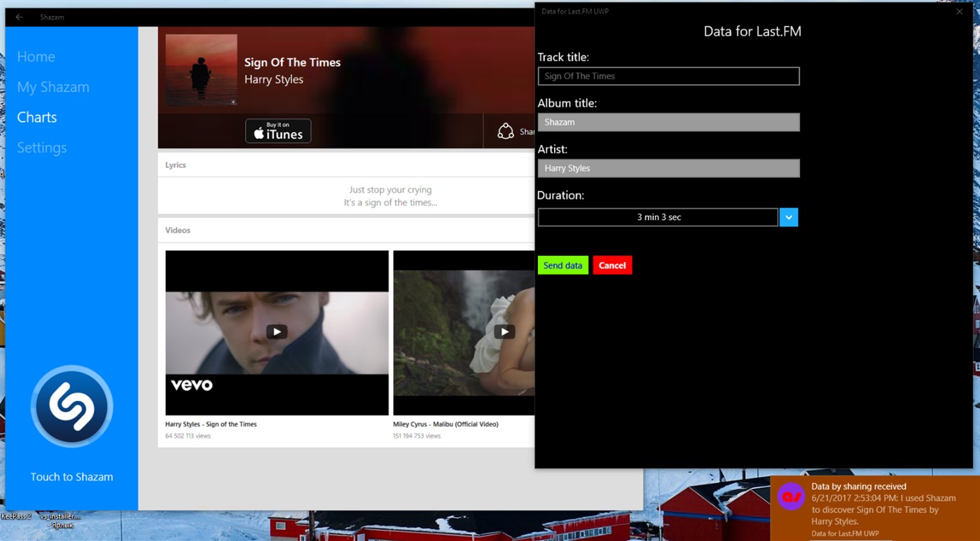Click the Buy it on iTunes button
This screenshot has width=980, height=541.
pos(278,130)
